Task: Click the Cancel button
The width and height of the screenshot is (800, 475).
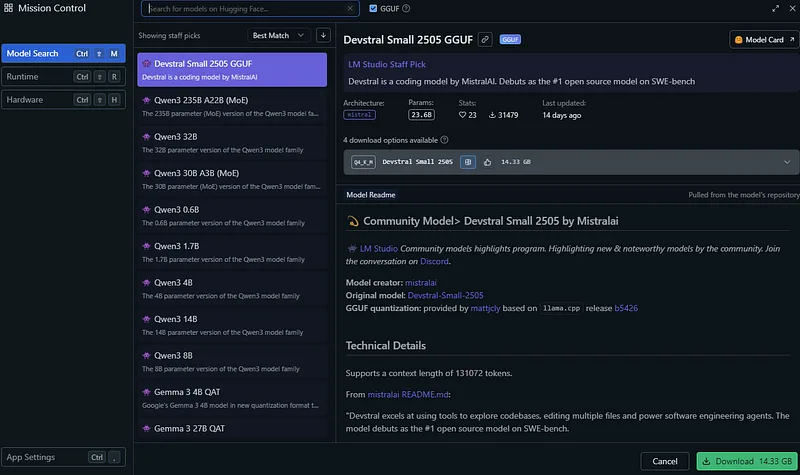Action: pyautogui.click(x=665, y=461)
